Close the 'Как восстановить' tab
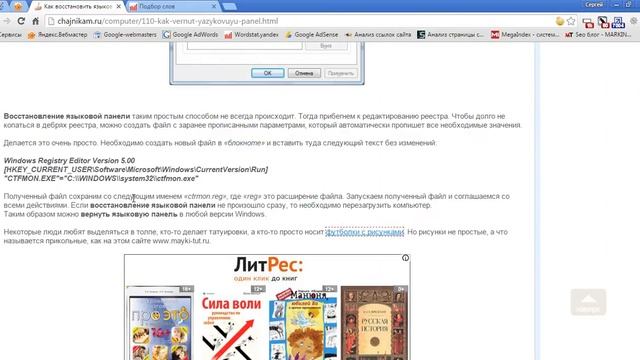640x360 pixels. pyautogui.click(x=119, y=7)
